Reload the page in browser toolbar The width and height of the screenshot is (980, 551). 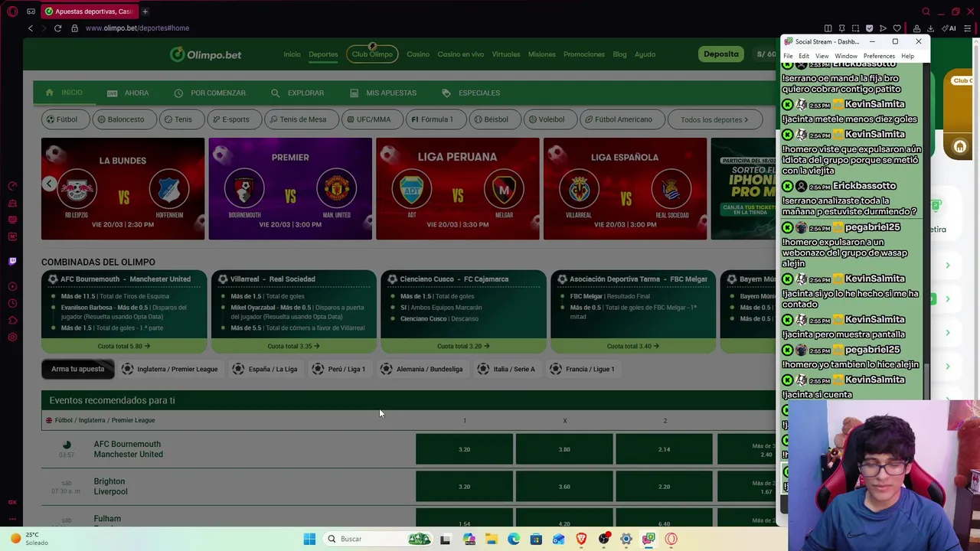[x=57, y=28]
